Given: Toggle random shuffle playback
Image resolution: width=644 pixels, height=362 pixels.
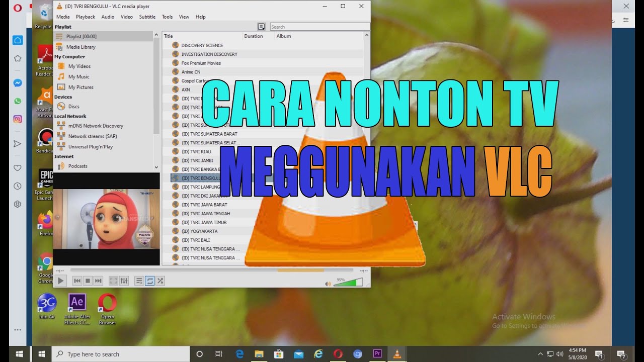Looking at the screenshot, I should click(x=160, y=281).
